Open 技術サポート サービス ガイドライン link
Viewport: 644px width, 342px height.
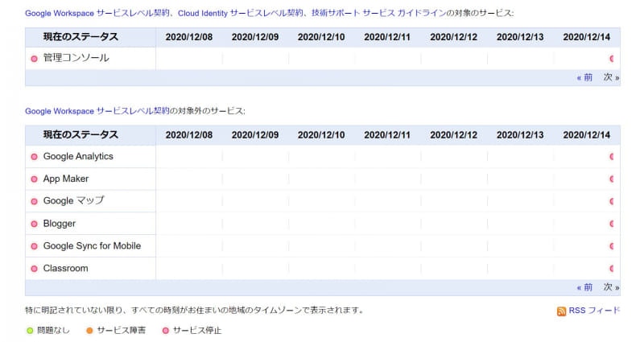tap(378, 13)
